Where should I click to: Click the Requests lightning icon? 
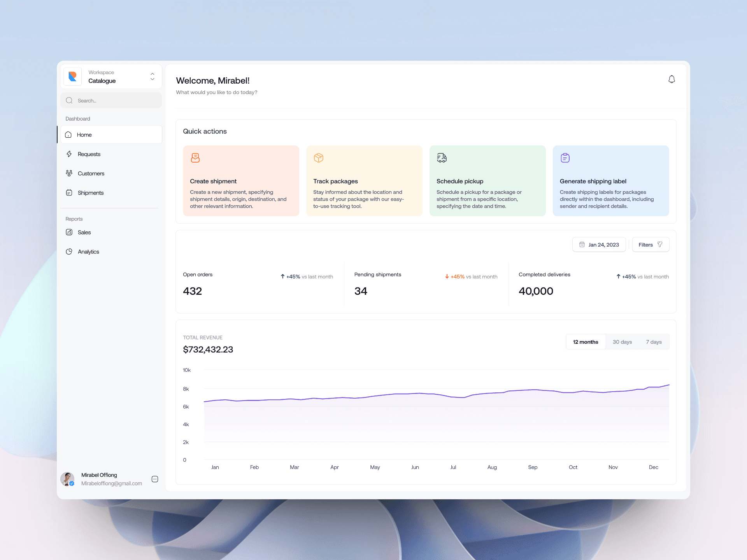coord(69,154)
